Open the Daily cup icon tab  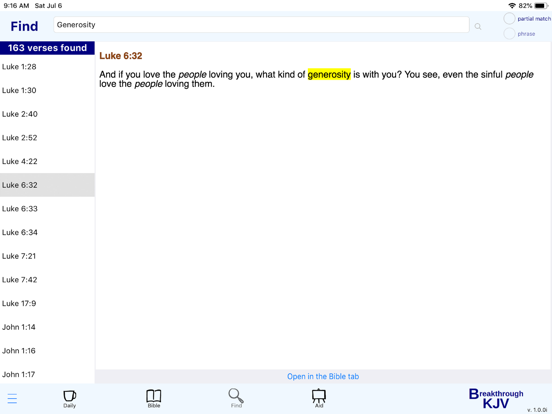69,399
